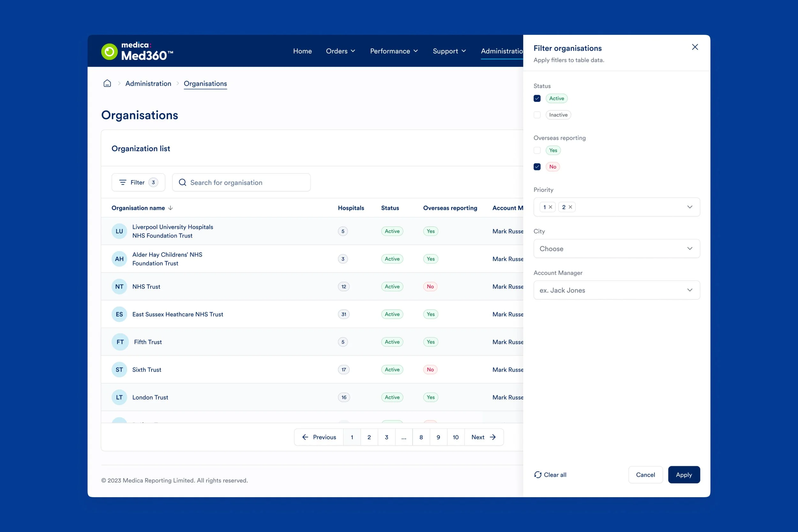Remove priority tag 2 via its x
Viewport: 798px width, 532px height.
[x=570, y=207]
